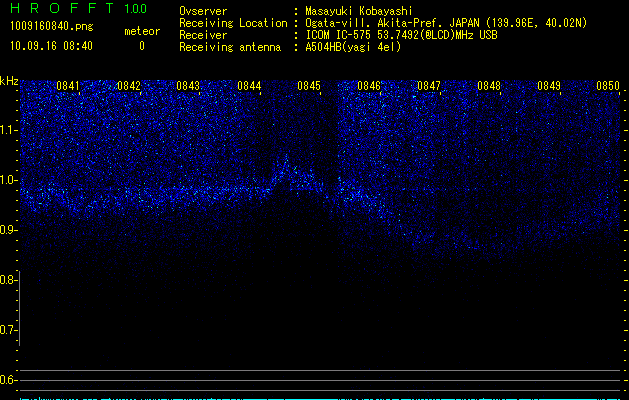Click the 0850 time marker
The image size is (629, 400).
tap(608, 86)
